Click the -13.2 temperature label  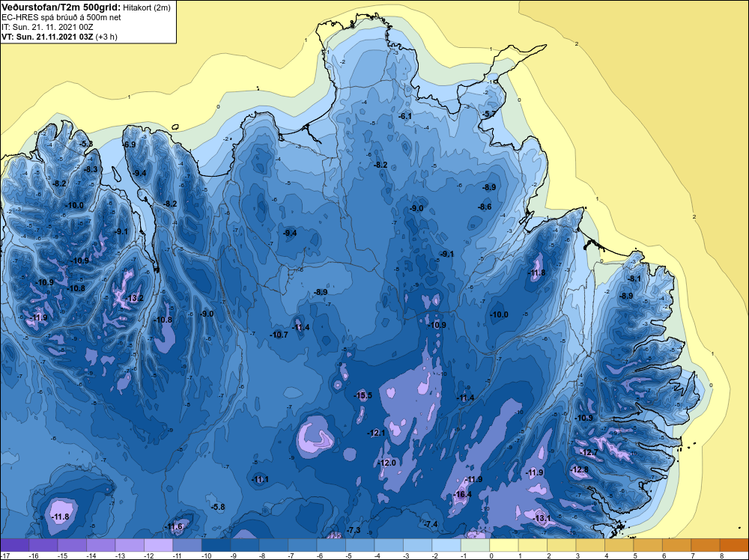coord(134,299)
